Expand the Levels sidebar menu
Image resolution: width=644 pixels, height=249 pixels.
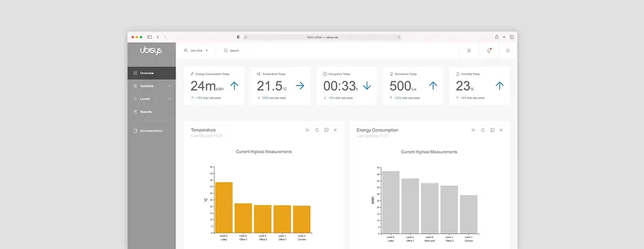(152, 99)
